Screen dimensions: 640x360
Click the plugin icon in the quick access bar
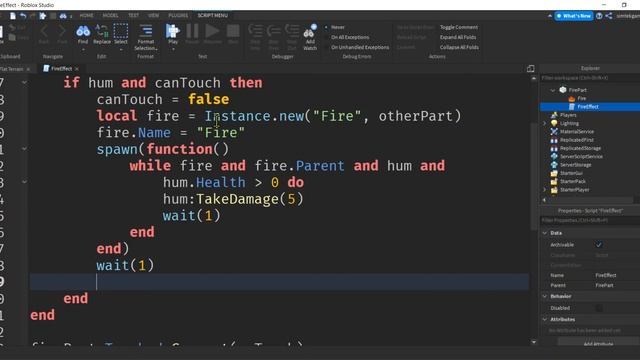[43, 16]
